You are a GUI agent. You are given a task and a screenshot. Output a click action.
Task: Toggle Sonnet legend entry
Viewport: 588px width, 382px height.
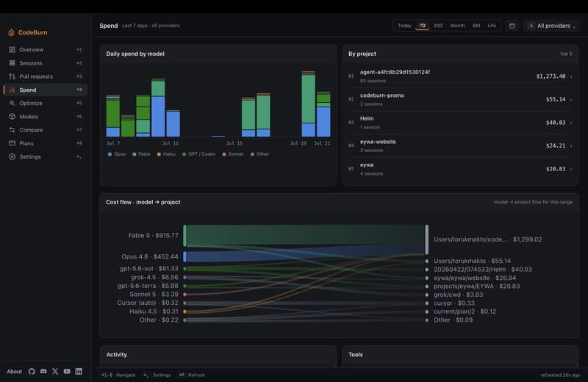pos(233,154)
